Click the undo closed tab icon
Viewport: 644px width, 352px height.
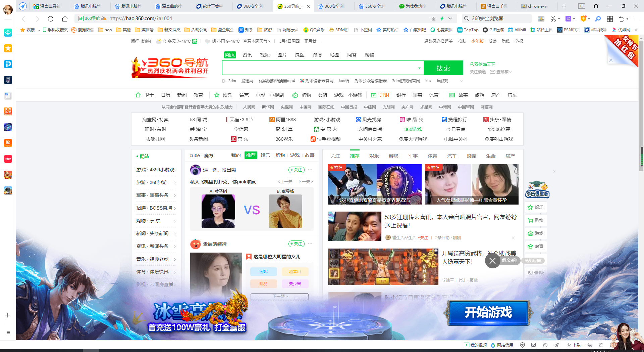(622, 18)
